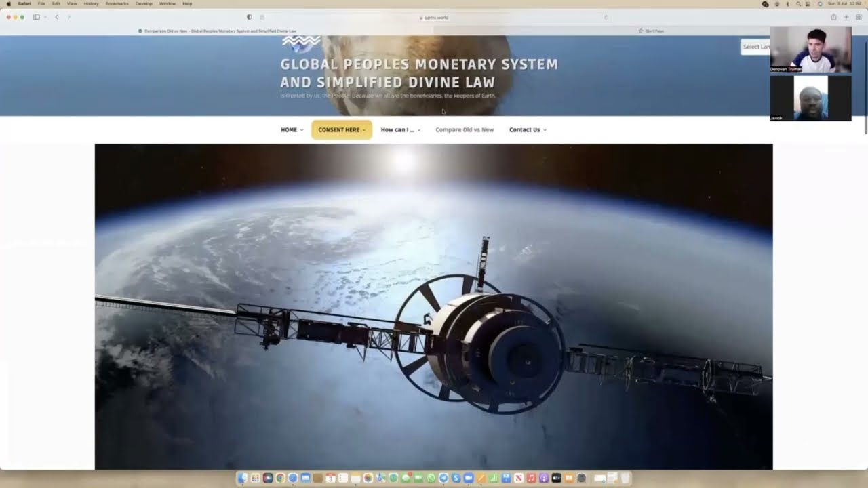This screenshot has height=488, width=868.
Task: Click the Global Peoples Monetary System site title
Action: 419,73
